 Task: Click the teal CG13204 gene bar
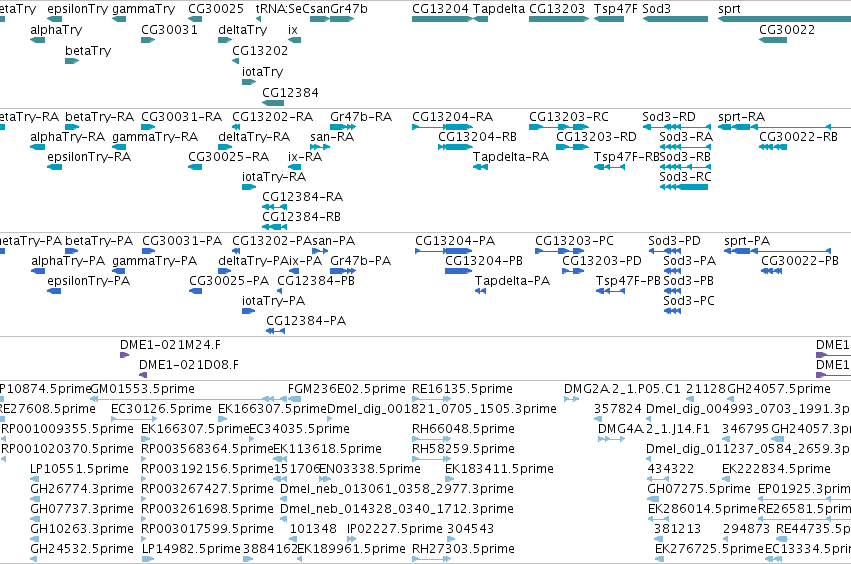[x=442, y=19]
